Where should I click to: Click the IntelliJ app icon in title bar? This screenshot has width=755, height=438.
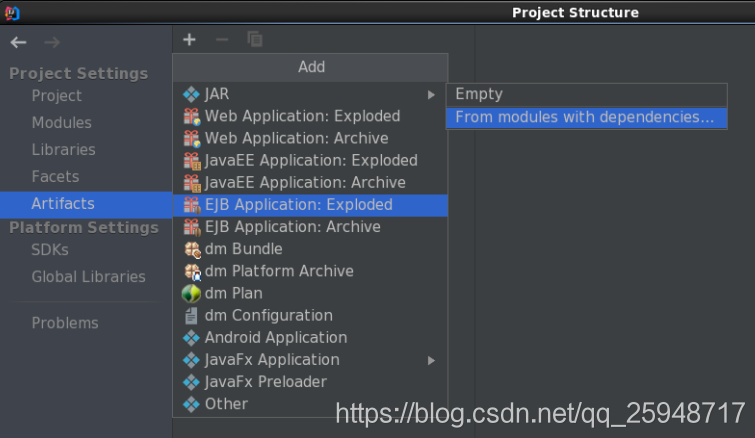coord(12,13)
